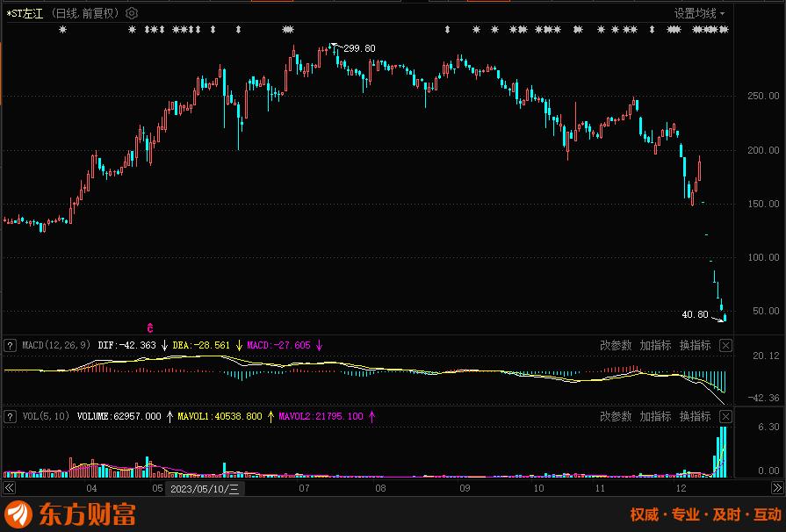Image resolution: width=786 pixels, height=532 pixels.
Task: Click the month 09 timeline label
Action: 465,488
